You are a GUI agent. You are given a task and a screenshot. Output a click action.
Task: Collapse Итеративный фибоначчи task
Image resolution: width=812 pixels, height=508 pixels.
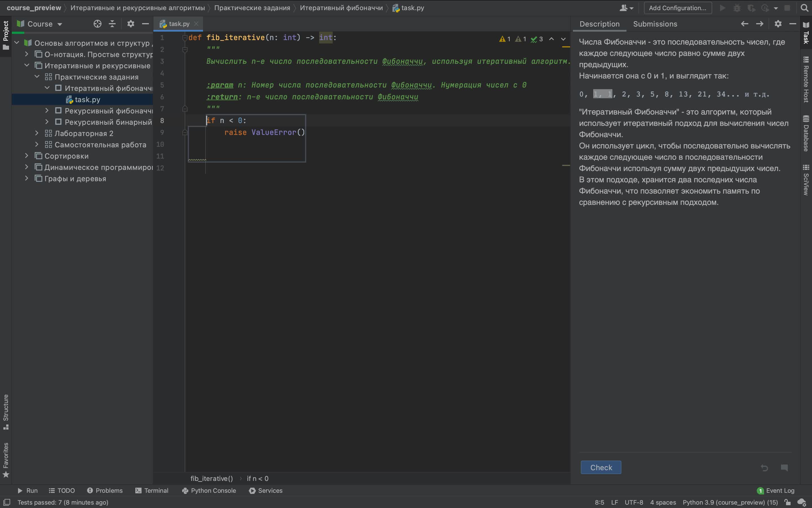(47, 88)
